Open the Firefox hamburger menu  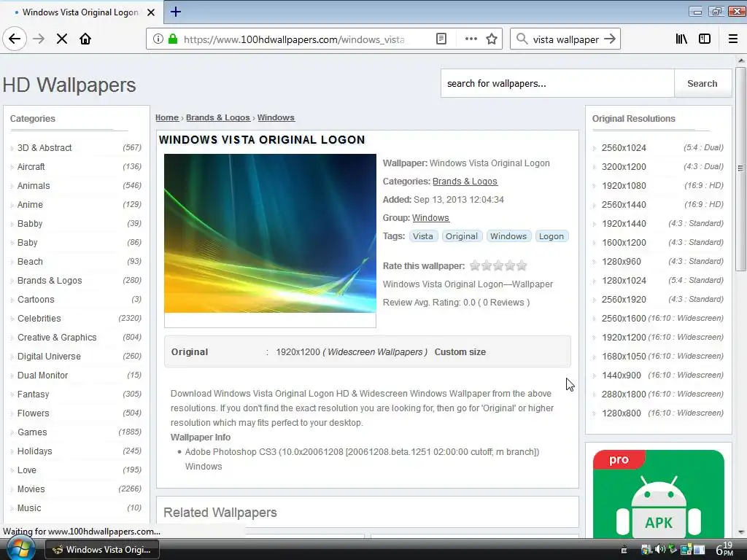733,39
